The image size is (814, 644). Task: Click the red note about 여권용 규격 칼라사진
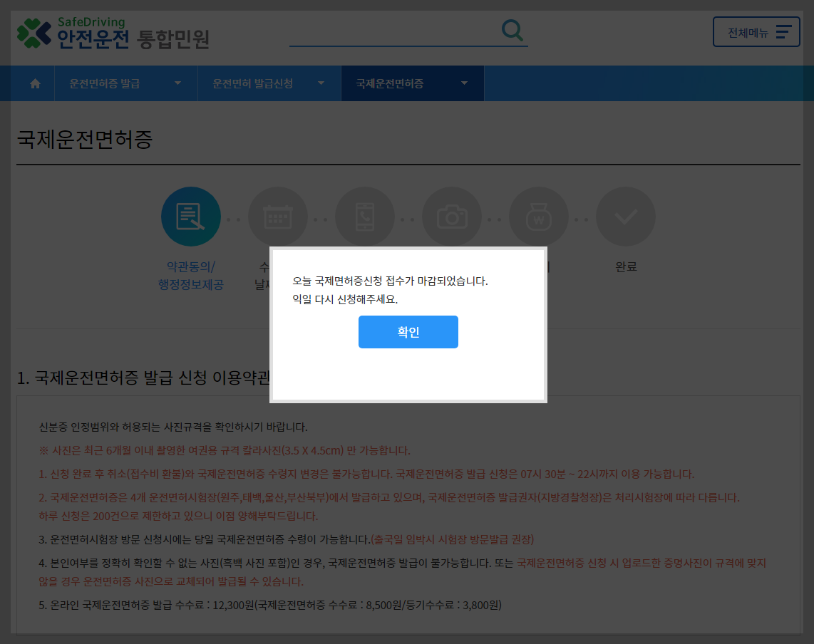click(x=225, y=450)
